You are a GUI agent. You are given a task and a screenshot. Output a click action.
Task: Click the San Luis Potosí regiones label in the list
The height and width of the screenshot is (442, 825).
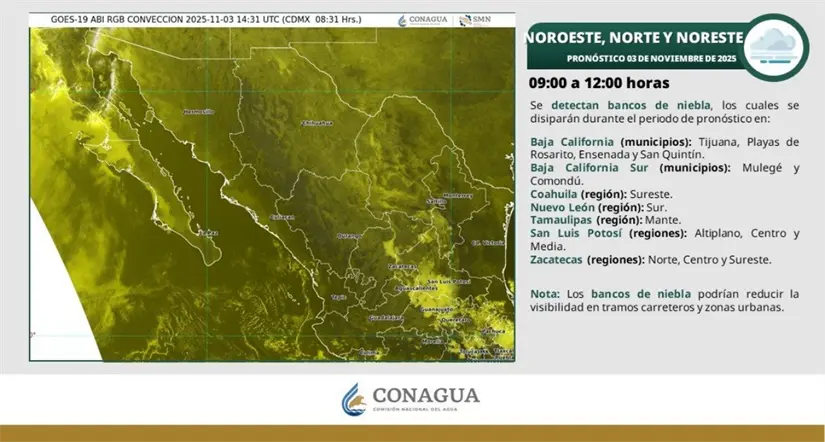pyautogui.click(x=608, y=233)
